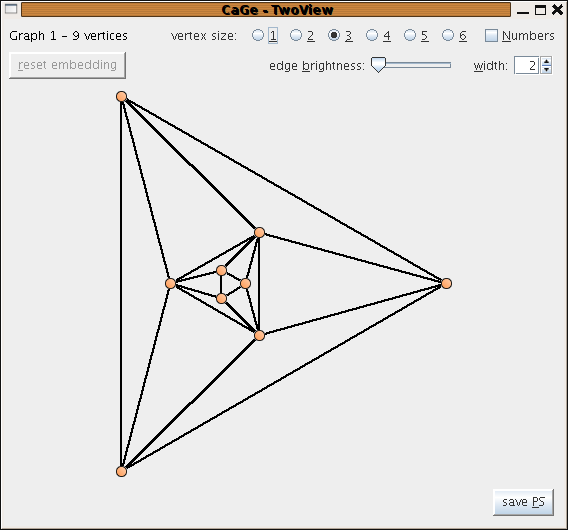Close the CaGe TwoView window
Image resolution: width=568 pixels, height=530 pixels.
coord(557,10)
